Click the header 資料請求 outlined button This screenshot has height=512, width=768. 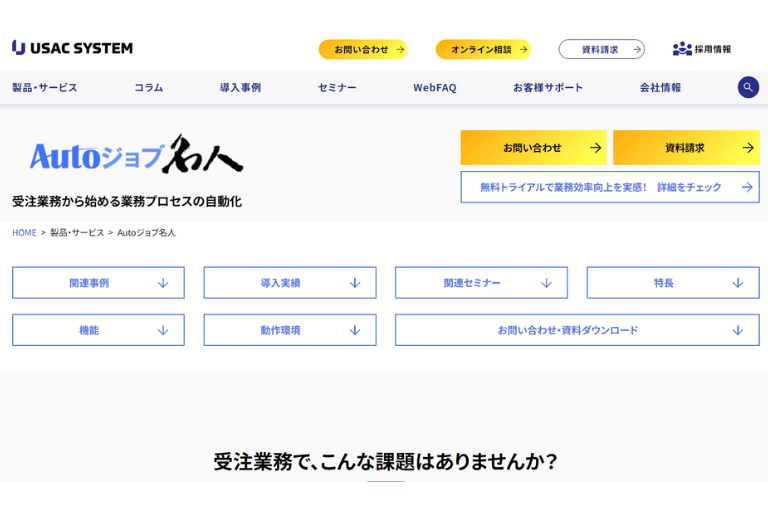601,49
